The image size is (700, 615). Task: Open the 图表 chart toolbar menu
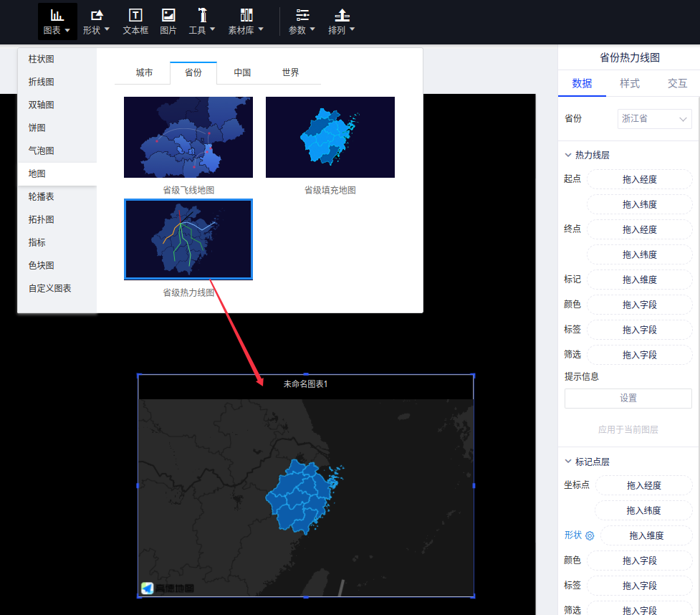[x=57, y=22]
